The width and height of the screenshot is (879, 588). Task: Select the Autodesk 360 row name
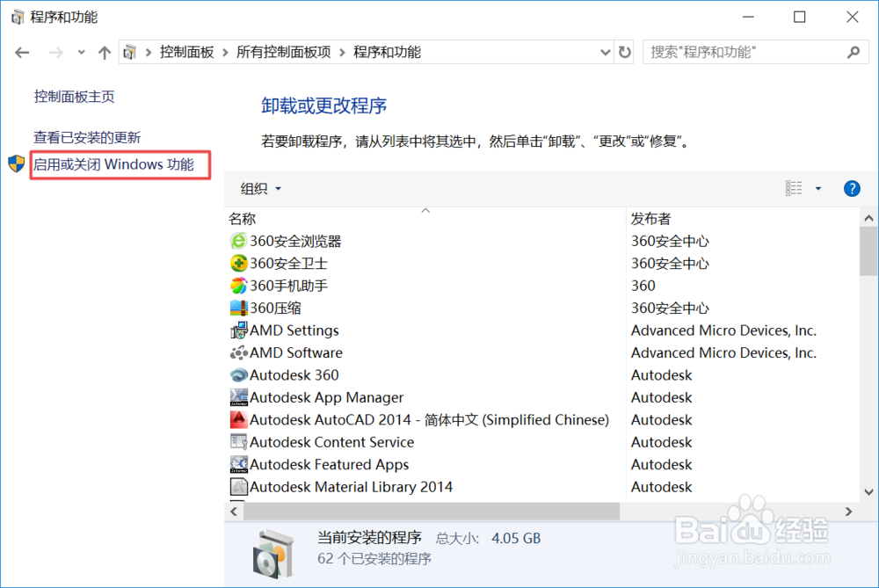tap(294, 375)
